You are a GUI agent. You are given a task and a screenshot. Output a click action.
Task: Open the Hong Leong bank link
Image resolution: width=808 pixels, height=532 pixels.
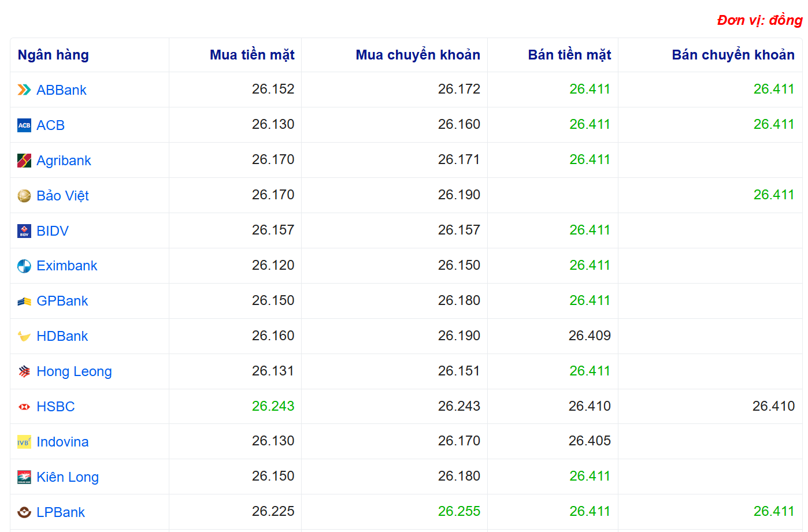(x=74, y=371)
